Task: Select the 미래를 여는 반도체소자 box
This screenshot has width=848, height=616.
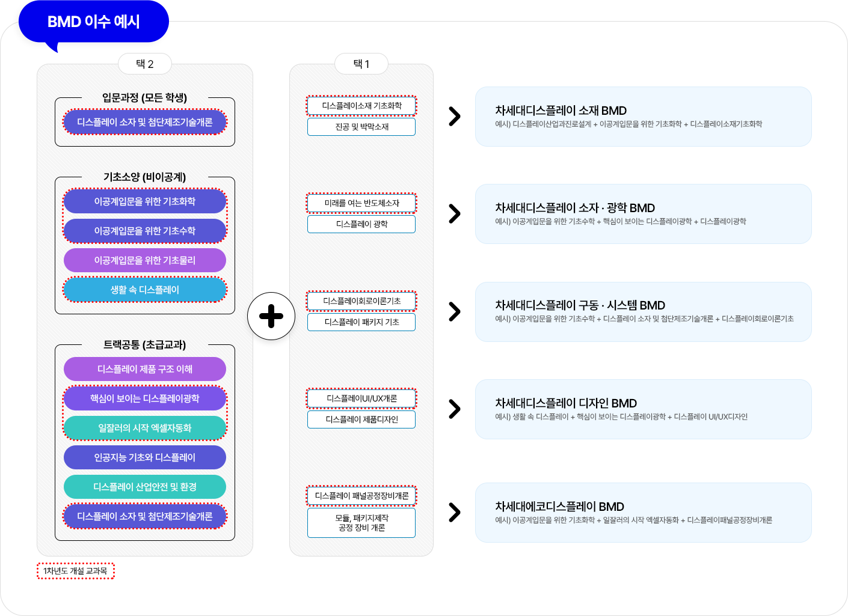Action: click(361, 203)
